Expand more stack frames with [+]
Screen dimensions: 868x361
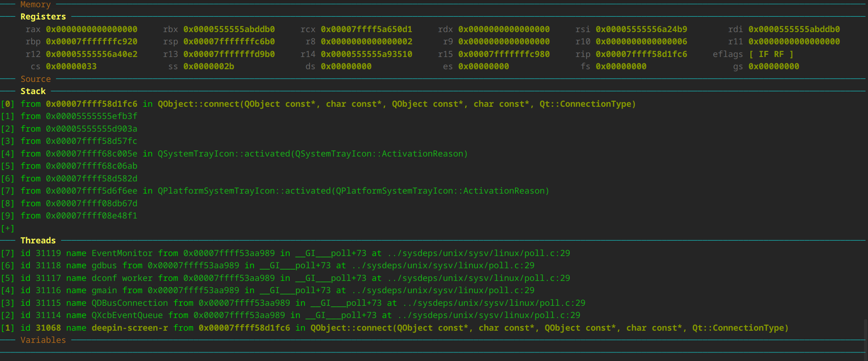(8, 228)
